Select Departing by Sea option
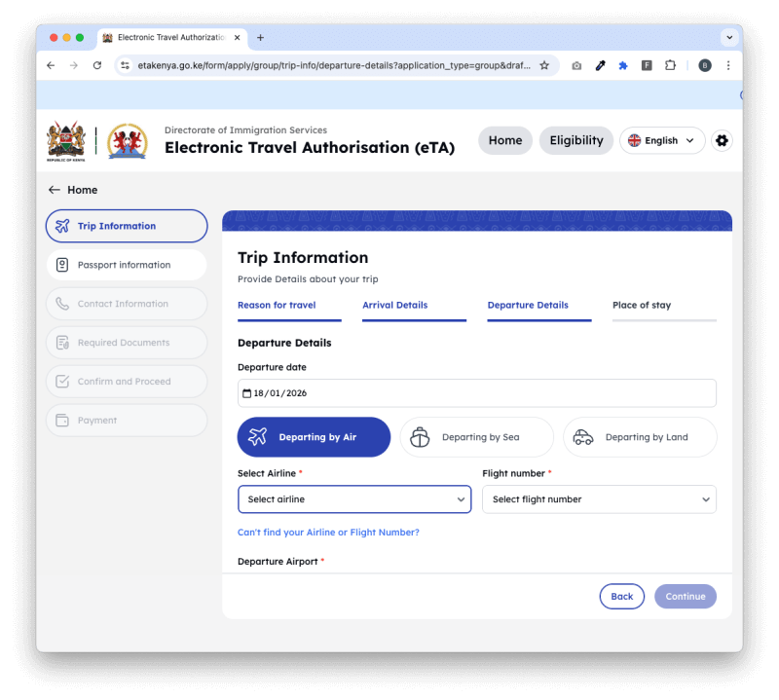The width and height of the screenshot is (779, 700). pos(477,437)
